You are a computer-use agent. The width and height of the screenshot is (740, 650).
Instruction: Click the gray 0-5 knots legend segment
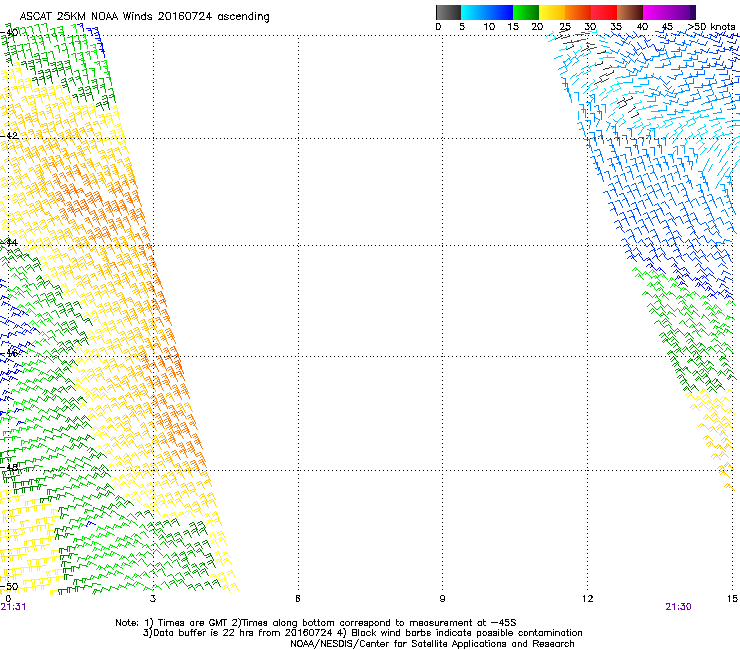point(448,12)
